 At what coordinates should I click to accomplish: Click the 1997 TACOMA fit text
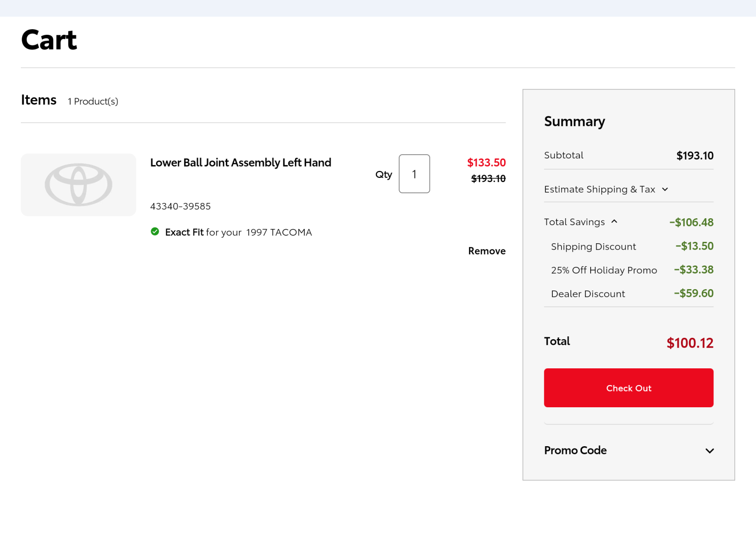[x=279, y=232]
